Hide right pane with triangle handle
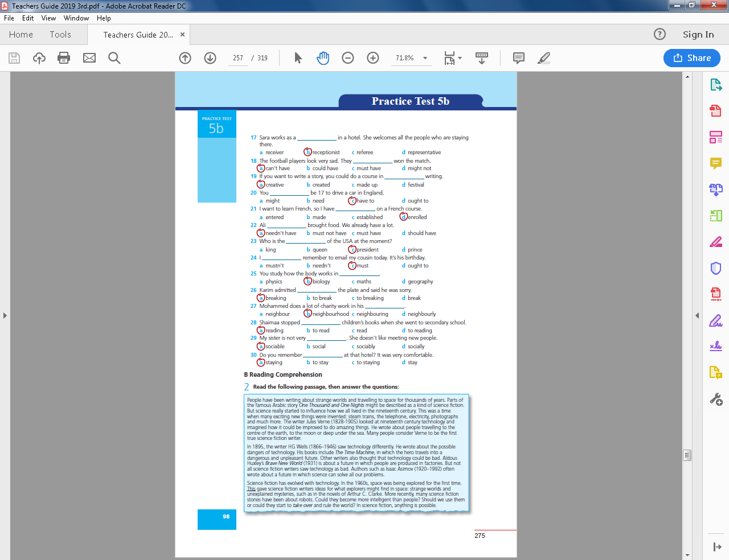Viewport: 729px width, 560px height. 697,315
